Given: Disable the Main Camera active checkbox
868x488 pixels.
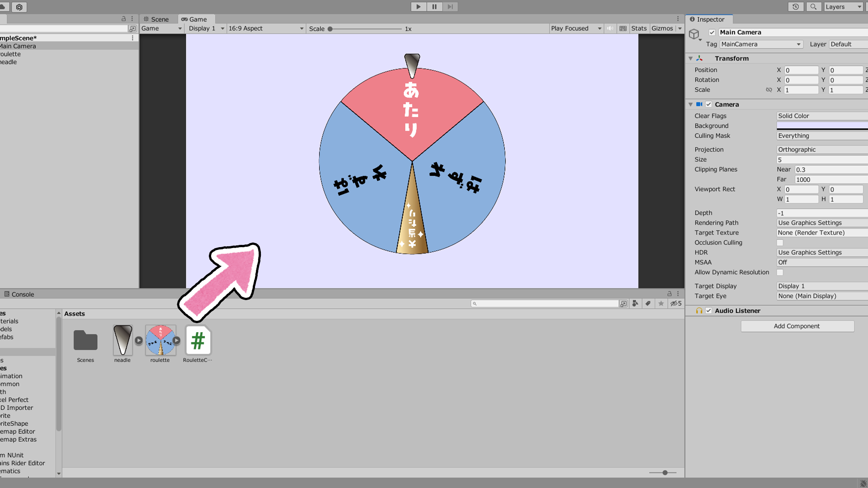Looking at the screenshot, I should click(712, 32).
